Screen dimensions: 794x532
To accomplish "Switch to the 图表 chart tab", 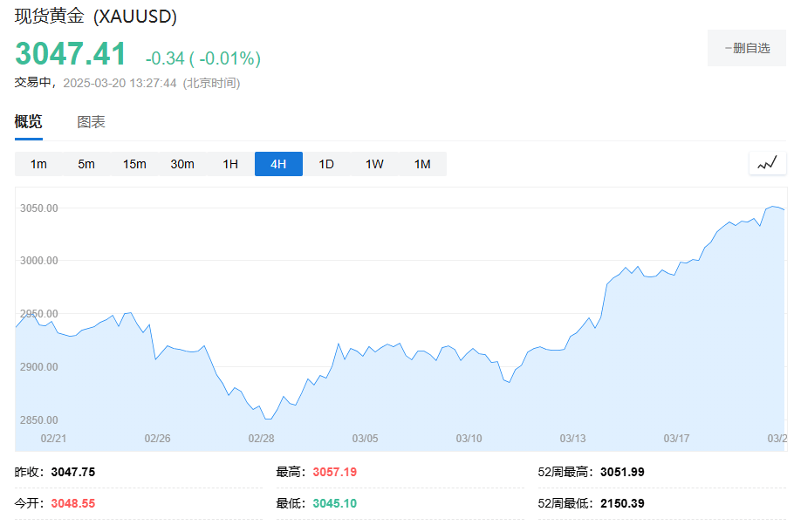I will coord(91,122).
